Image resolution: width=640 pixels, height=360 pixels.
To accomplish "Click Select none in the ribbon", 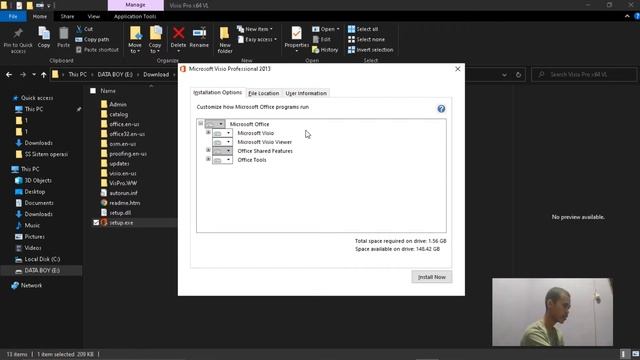I will click(x=366, y=40).
